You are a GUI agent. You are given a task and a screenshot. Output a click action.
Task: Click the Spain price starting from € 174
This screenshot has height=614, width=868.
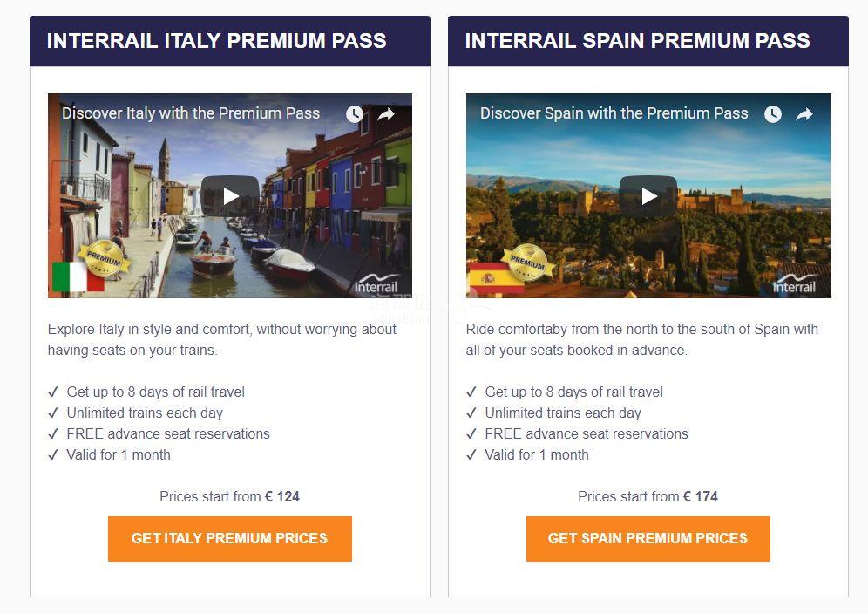tap(648, 496)
